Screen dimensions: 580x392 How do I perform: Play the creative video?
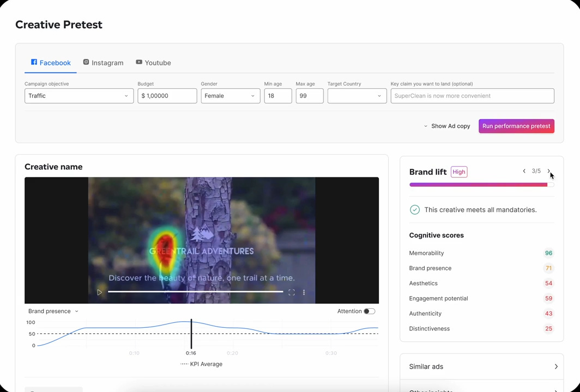[100, 292]
